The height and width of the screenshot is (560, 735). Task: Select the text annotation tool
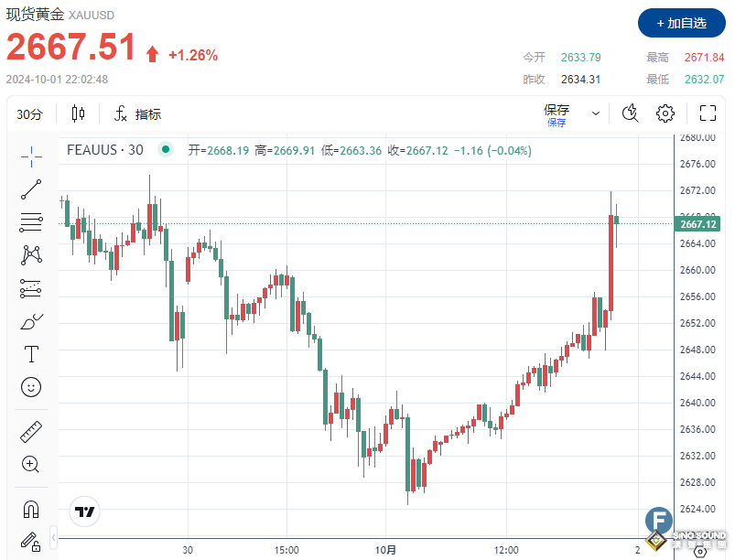(x=30, y=353)
